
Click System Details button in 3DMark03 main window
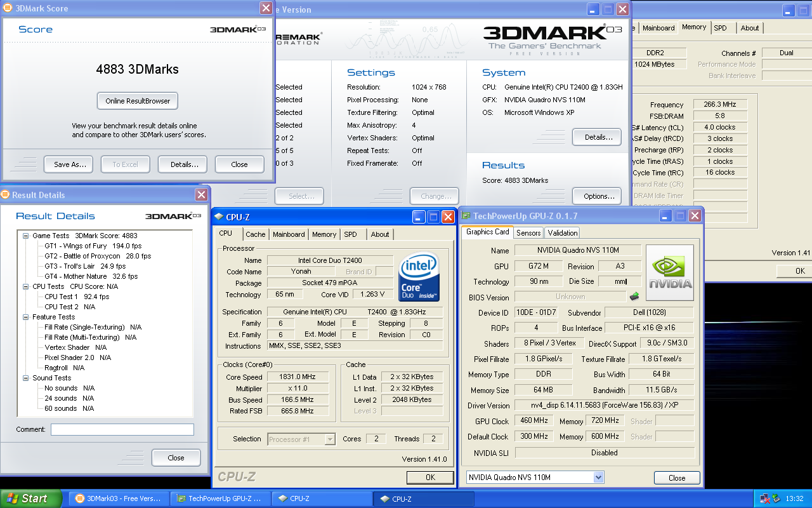597,137
